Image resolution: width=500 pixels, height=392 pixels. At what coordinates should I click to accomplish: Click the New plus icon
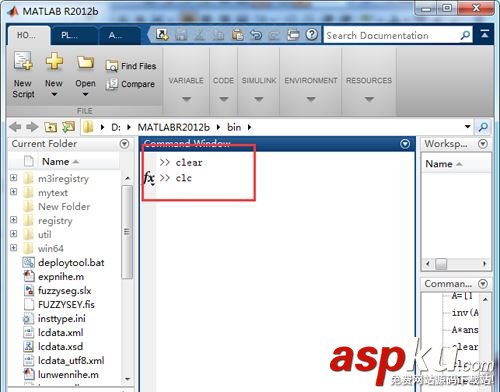coord(54,61)
